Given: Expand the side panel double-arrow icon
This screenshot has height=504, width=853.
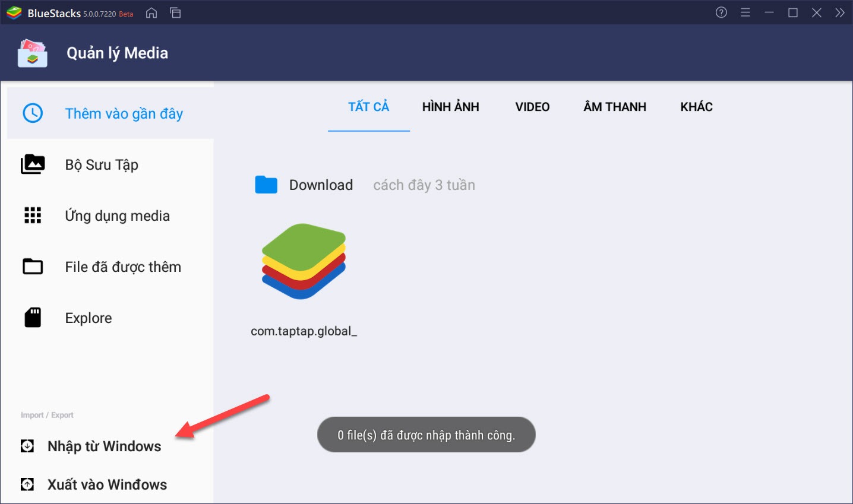Looking at the screenshot, I should [x=839, y=12].
